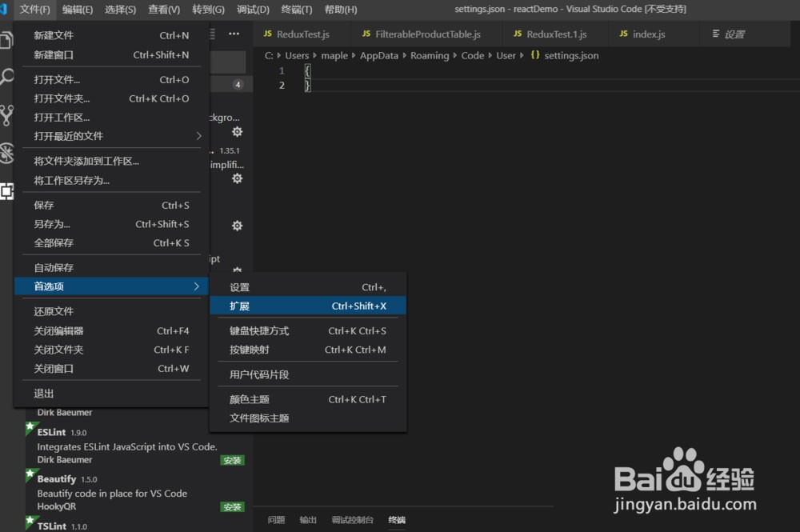
Task: Choose 键盘快捷方式 in submenu
Action: pyautogui.click(x=308, y=331)
